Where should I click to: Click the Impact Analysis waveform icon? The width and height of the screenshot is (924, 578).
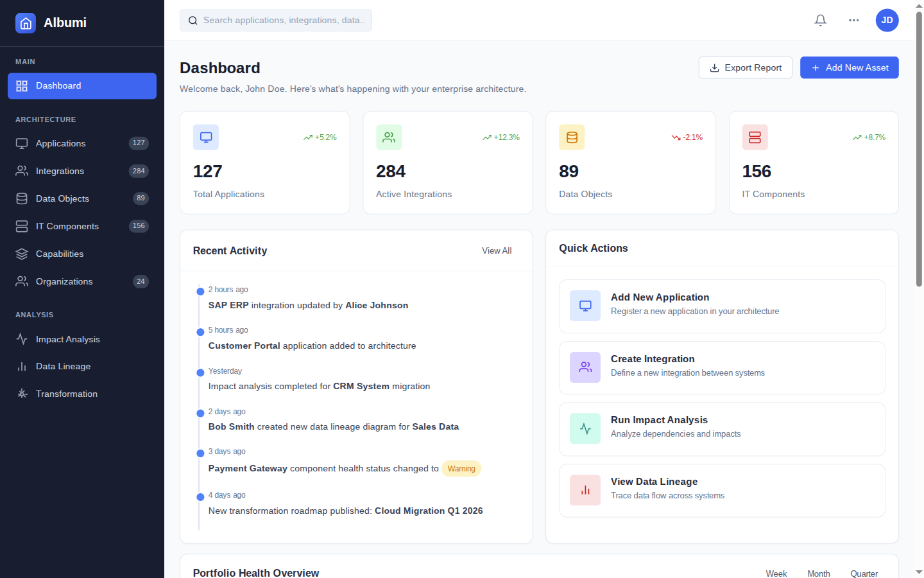tap(22, 339)
